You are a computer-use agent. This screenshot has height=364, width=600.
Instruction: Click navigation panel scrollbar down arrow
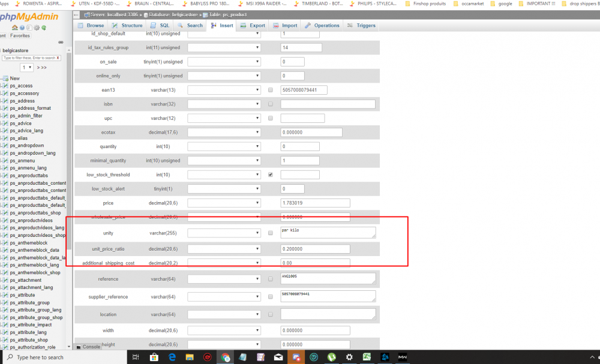pyautogui.click(x=69, y=347)
